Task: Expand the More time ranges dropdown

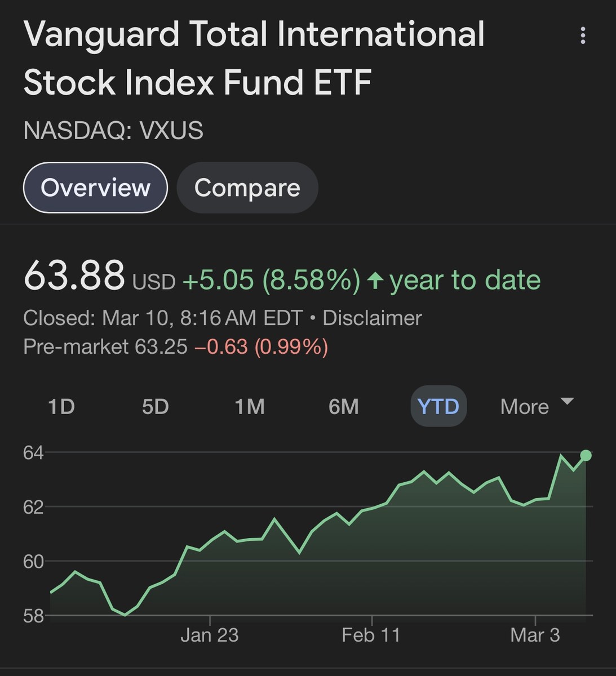Action: point(525,406)
